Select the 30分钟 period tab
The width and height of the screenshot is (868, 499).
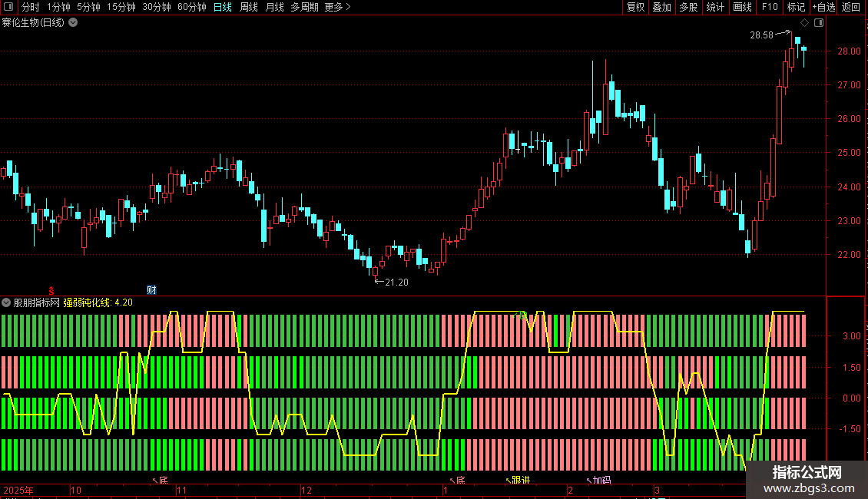coord(157,7)
